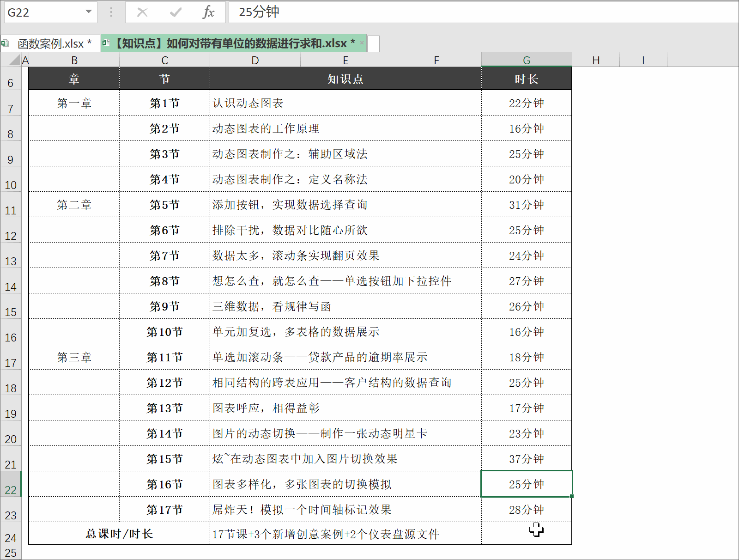This screenshot has width=739, height=560.
Task: Select the 第二章 cell
Action: coord(74,205)
